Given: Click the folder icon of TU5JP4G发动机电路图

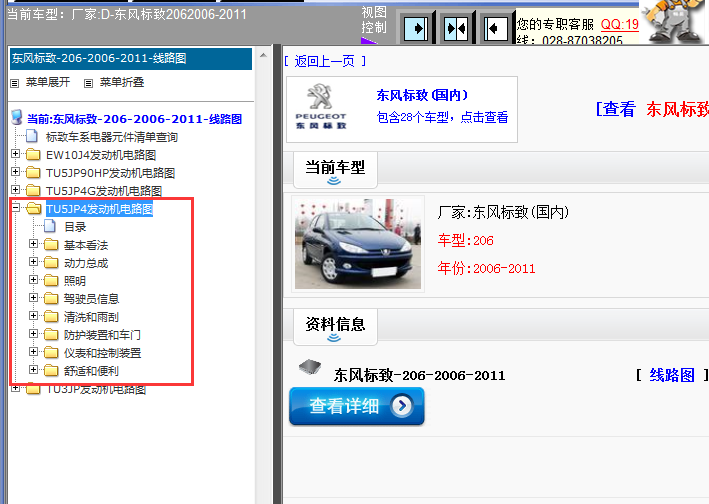Looking at the screenshot, I should click(33, 190).
